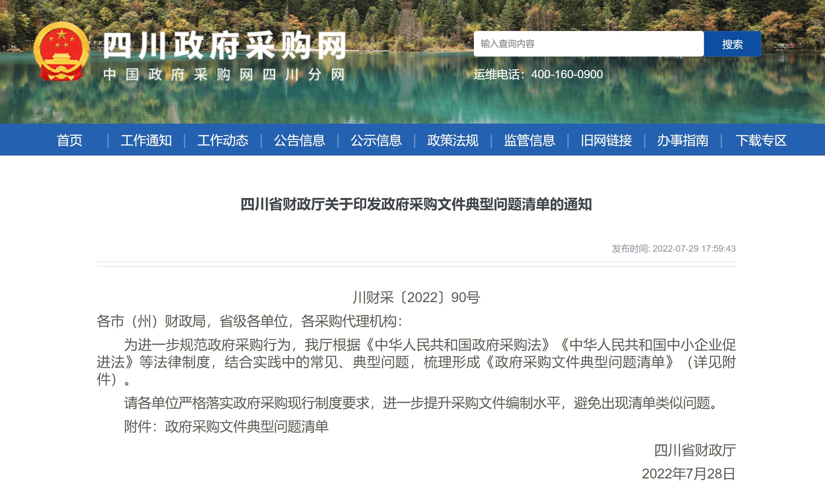The image size is (825, 504).
Task: Click the 旧网链接 menu item
Action: click(606, 140)
